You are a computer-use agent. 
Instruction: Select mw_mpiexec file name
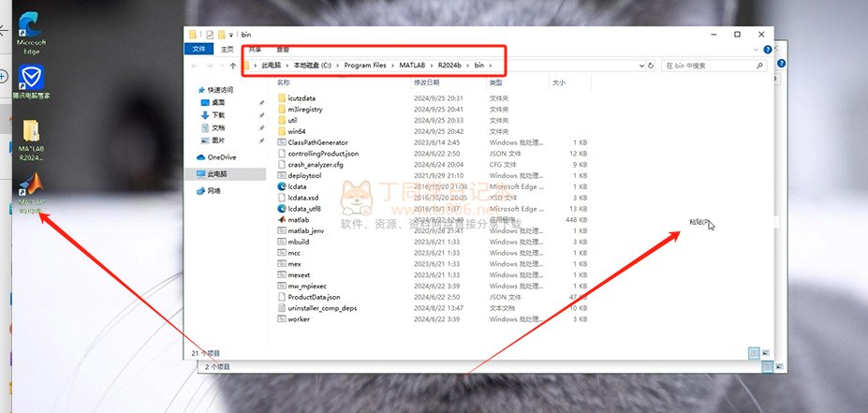307,286
